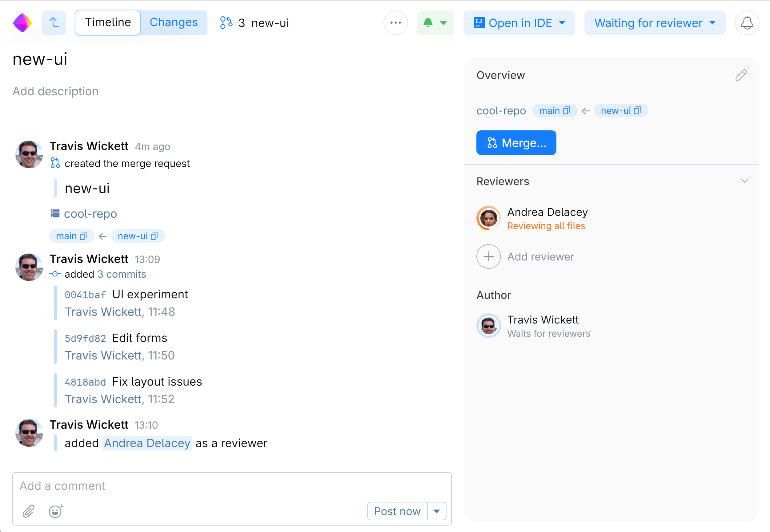Viewport: 770px width, 532px height.
Task: Collapse the Reviewers section chevron
Action: [744, 181]
